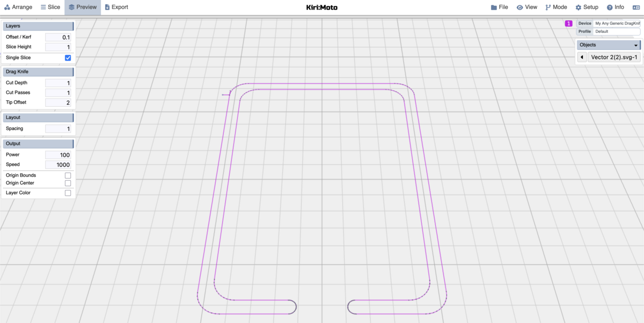This screenshot has height=323, width=644.
Task: Click the Offset / Kerf input field
Action: (x=58, y=38)
